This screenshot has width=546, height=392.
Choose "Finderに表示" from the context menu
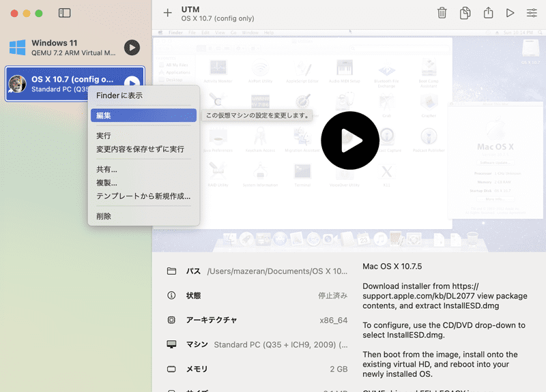coord(143,95)
